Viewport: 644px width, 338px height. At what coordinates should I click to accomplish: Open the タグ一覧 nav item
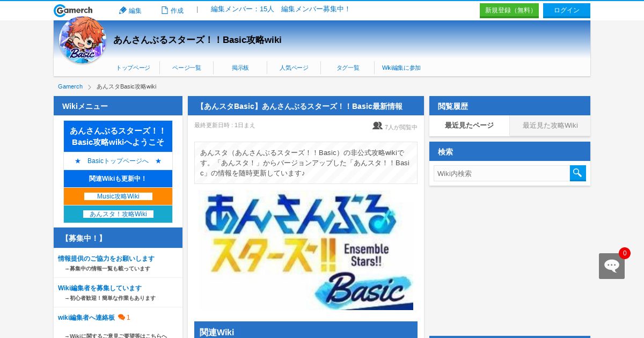[x=348, y=68]
